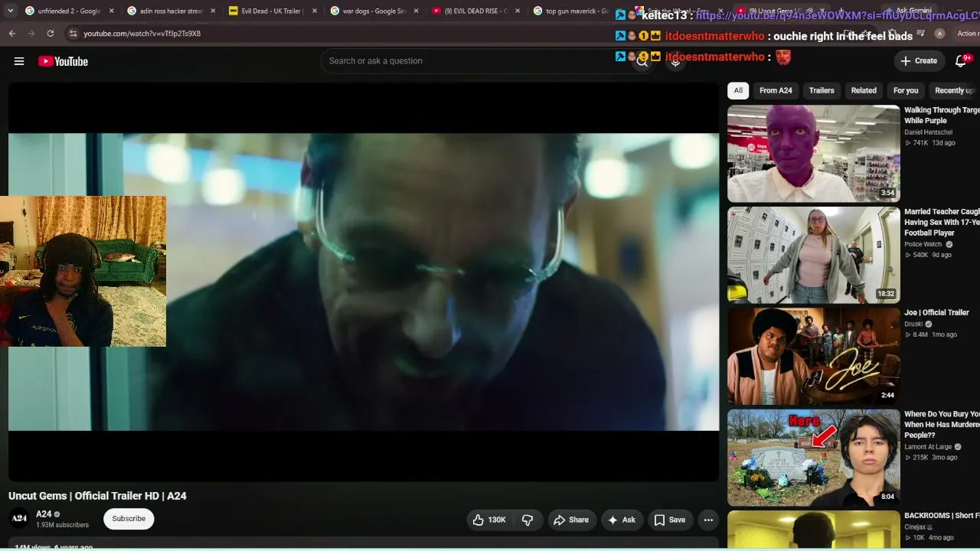The width and height of the screenshot is (980, 551).
Task: Open the 'Joe | Official Trailer' thumbnail
Action: 814,356
